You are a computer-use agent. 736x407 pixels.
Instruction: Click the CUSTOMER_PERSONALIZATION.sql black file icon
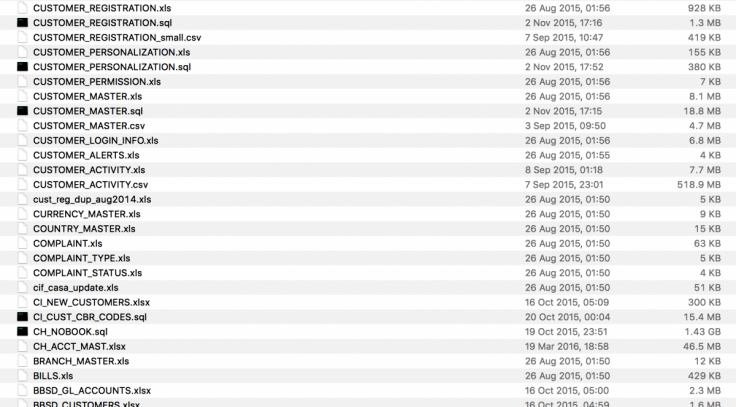(x=23, y=67)
